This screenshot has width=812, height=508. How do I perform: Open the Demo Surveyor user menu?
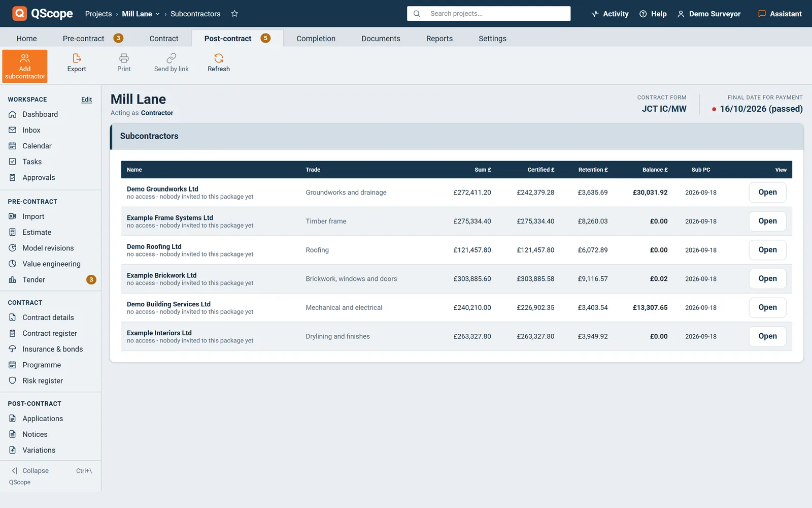pyautogui.click(x=708, y=14)
